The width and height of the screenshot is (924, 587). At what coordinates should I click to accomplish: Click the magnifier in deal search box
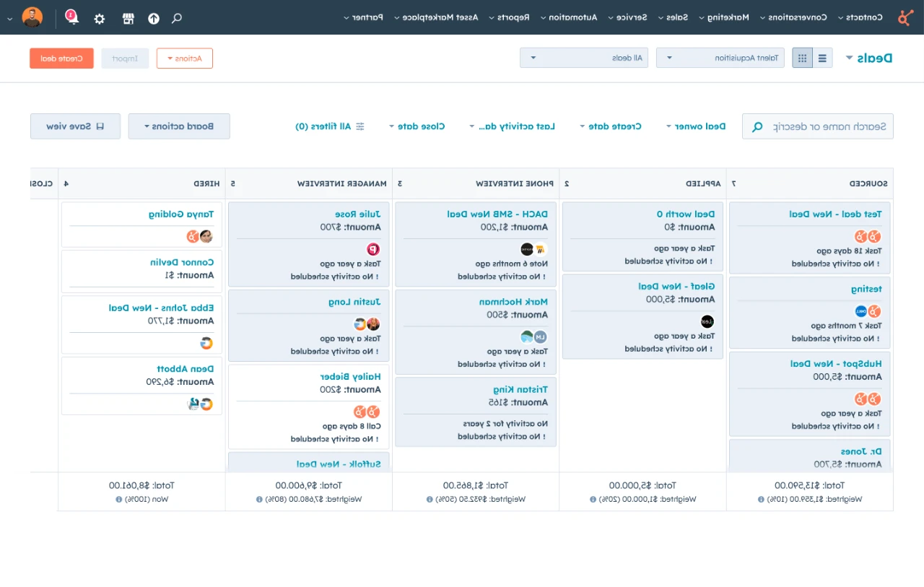pyautogui.click(x=757, y=126)
